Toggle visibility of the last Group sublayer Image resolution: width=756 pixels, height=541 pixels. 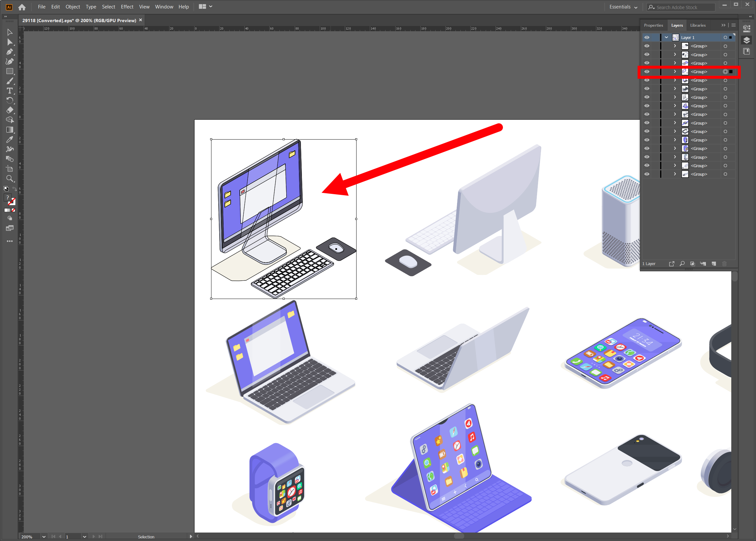pos(647,174)
